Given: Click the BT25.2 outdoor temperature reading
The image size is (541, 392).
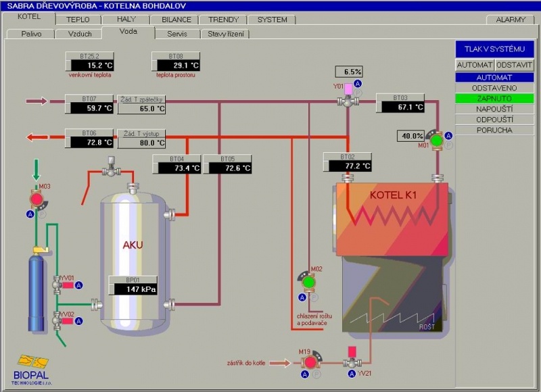Looking at the screenshot, I should pyautogui.click(x=89, y=62).
